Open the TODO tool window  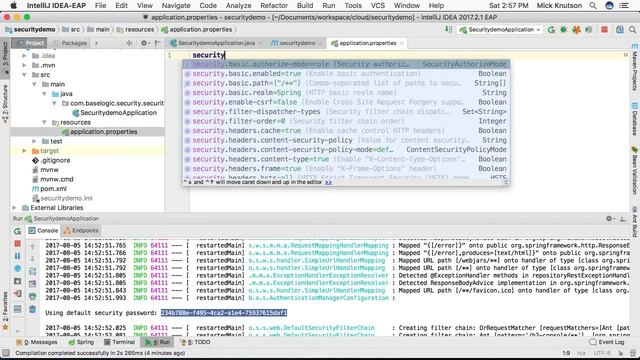(196, 342)
